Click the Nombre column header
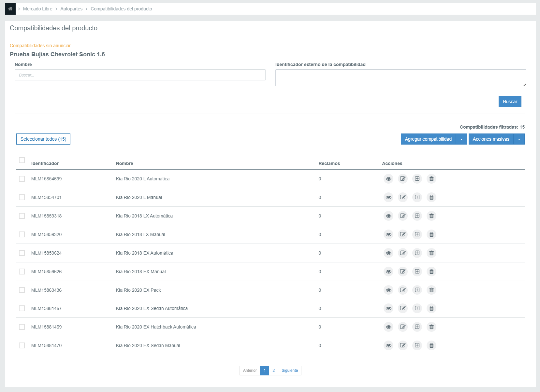The height and width of the screenshot is (392, 540). coord(124,163)
